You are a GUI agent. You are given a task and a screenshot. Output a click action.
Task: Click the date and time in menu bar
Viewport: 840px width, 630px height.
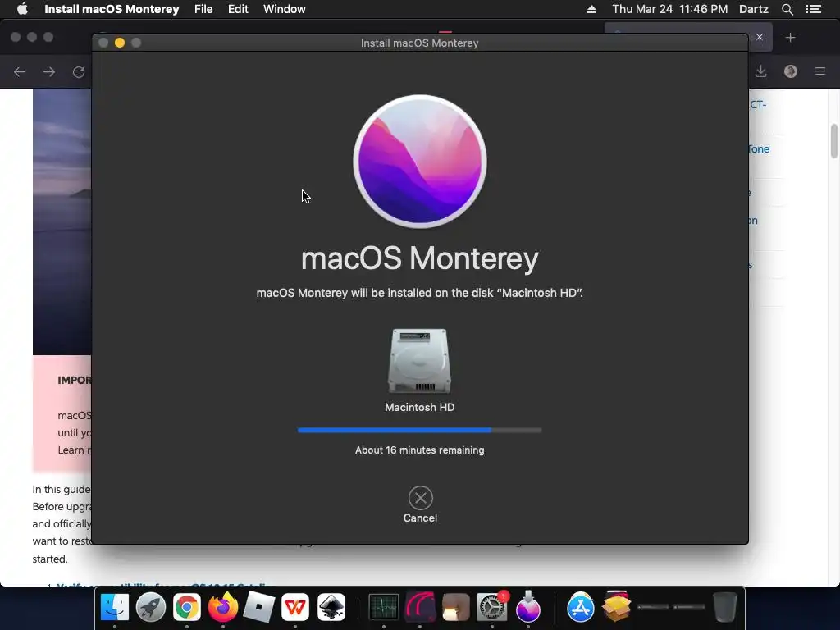tap(669, 9)
